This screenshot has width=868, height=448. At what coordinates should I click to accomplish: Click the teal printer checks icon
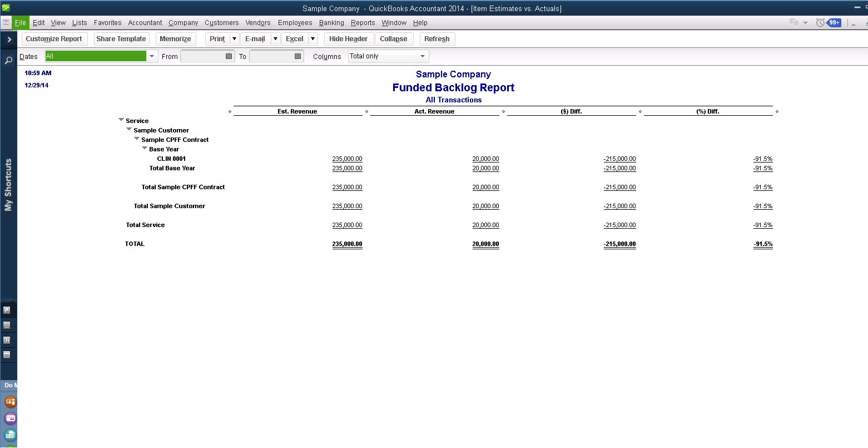[x=10, y=435]
